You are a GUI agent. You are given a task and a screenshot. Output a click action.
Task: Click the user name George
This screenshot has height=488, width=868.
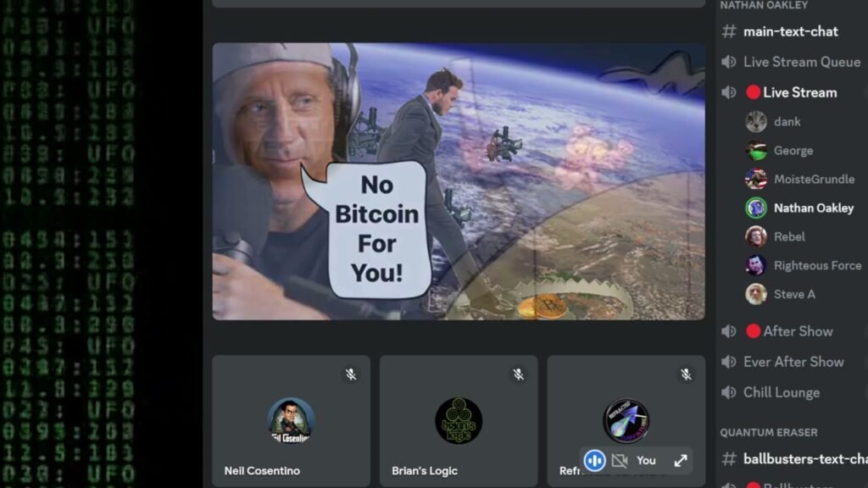click(793, 151)
